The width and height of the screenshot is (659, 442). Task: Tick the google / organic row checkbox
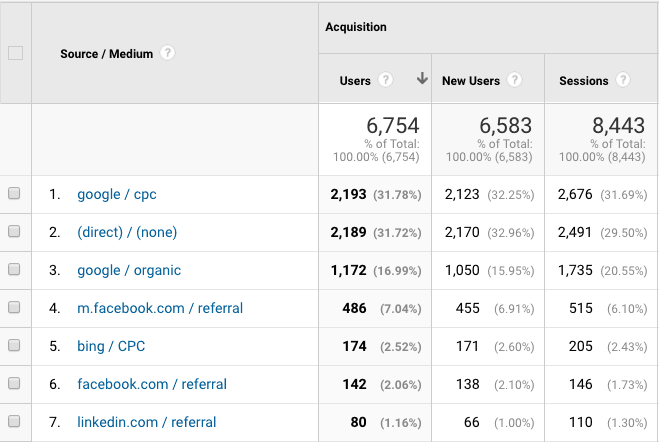tap(15, 270)
